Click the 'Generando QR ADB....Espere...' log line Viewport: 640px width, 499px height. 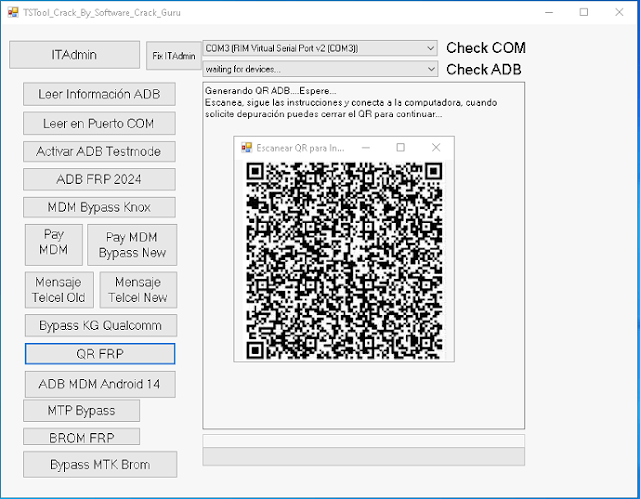pyautogui.click(x=271, y=91)
